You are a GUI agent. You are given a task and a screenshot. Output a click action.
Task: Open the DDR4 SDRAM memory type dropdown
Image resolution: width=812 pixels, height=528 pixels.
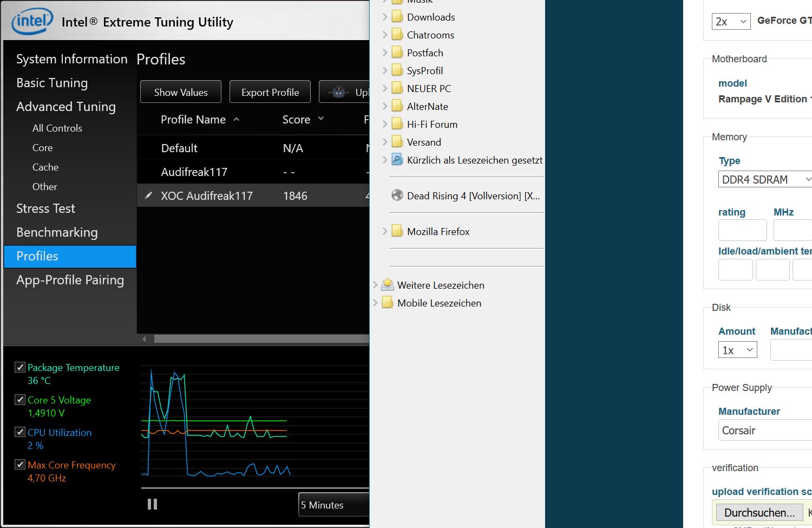coord(765,179)
